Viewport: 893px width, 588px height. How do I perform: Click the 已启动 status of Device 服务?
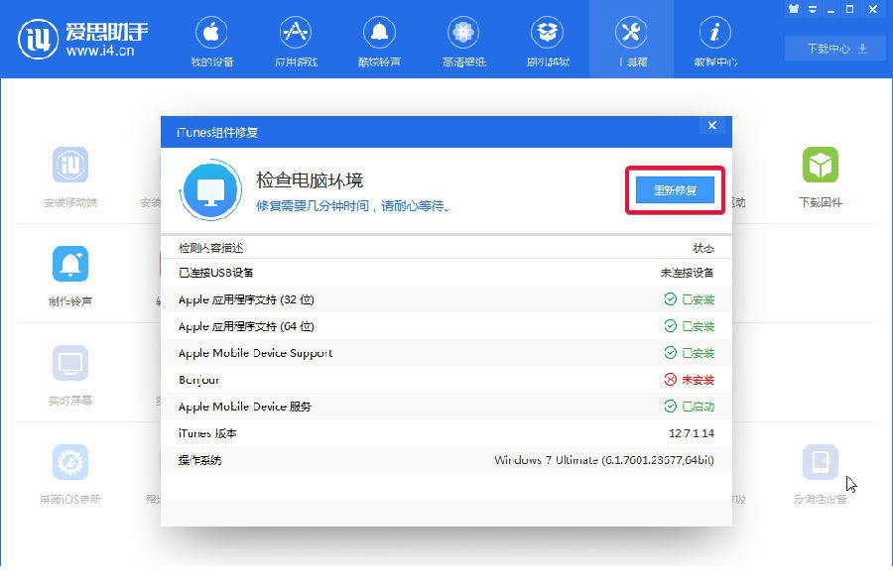tap(690, 407)
